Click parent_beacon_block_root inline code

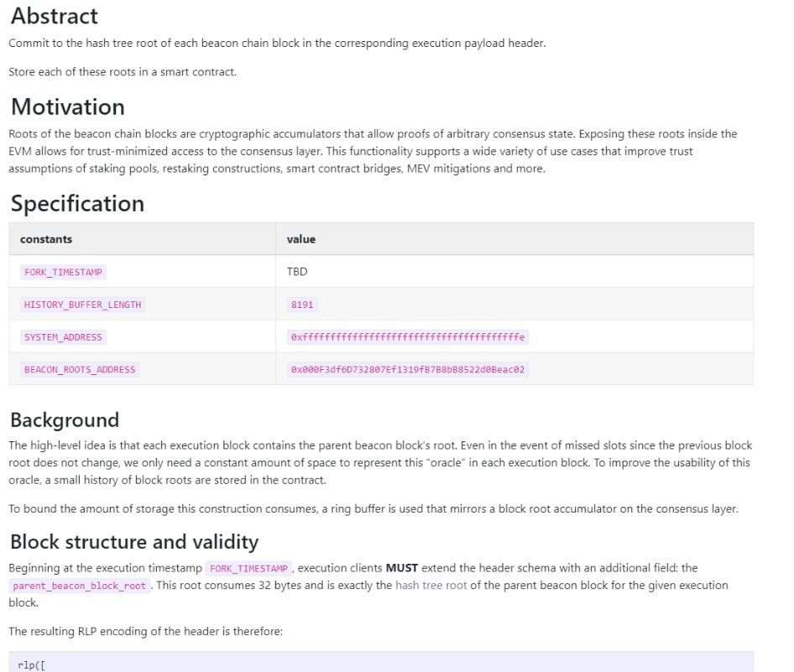tap(80, 586)
